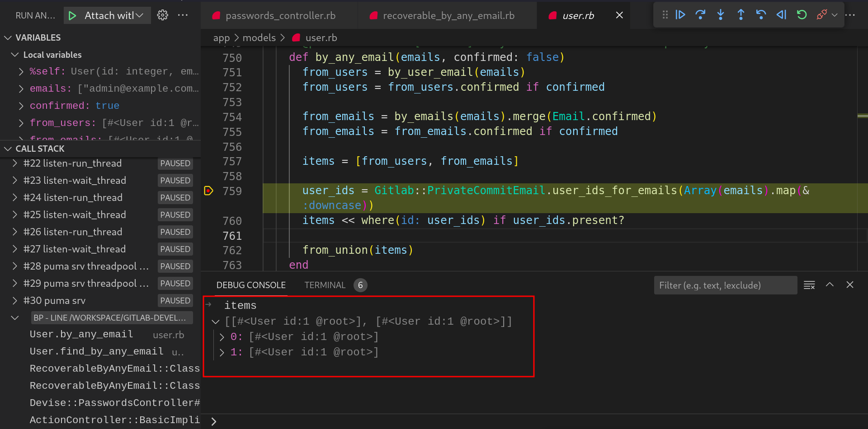The width and height of the screenshot is (868, 429).
Task: Start debugging with the green play button
Action: [x=72, y=16]
